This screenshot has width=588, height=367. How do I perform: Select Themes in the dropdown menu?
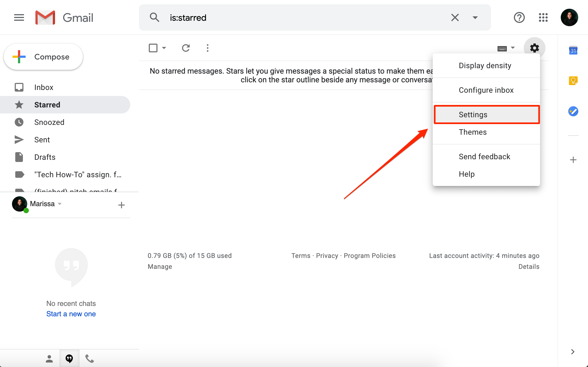[473, 132]
